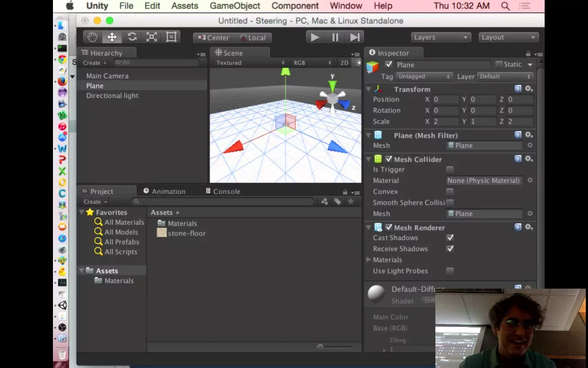Viewport: 588px width, 368px height.
Task: Click the Plane GameObject cube icon
Action: [x=372, y=67]
